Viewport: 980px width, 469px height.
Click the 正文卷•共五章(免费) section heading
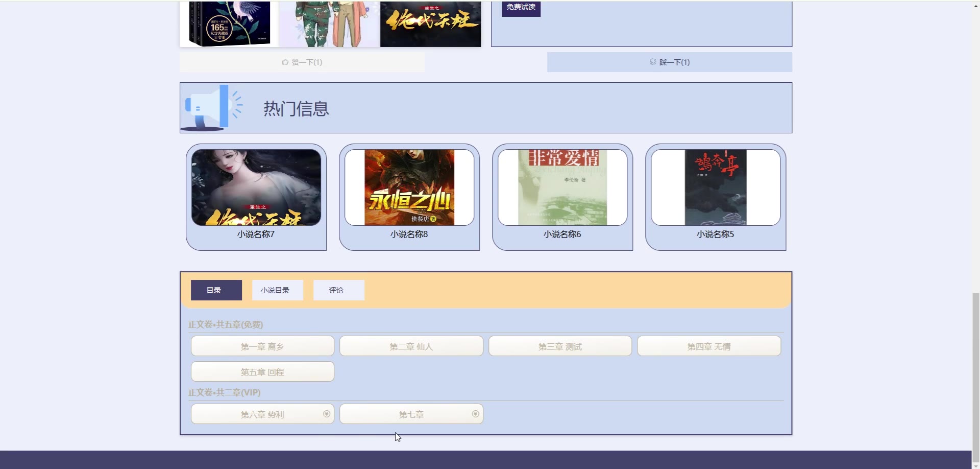[226, 324]
